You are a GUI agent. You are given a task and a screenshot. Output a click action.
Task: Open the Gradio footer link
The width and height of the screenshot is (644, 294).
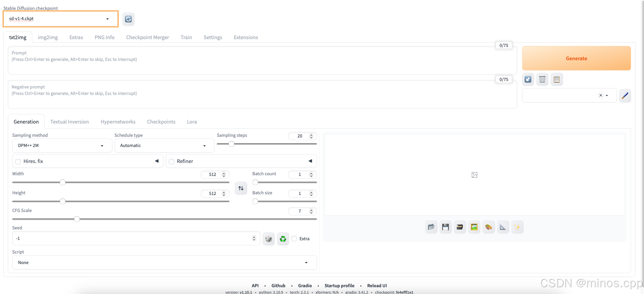coord(305,286)
